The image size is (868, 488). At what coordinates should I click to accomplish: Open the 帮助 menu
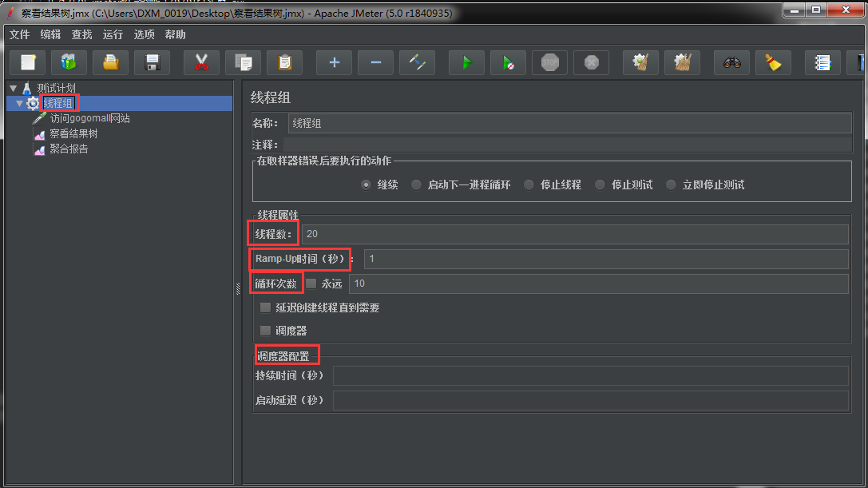175,34
